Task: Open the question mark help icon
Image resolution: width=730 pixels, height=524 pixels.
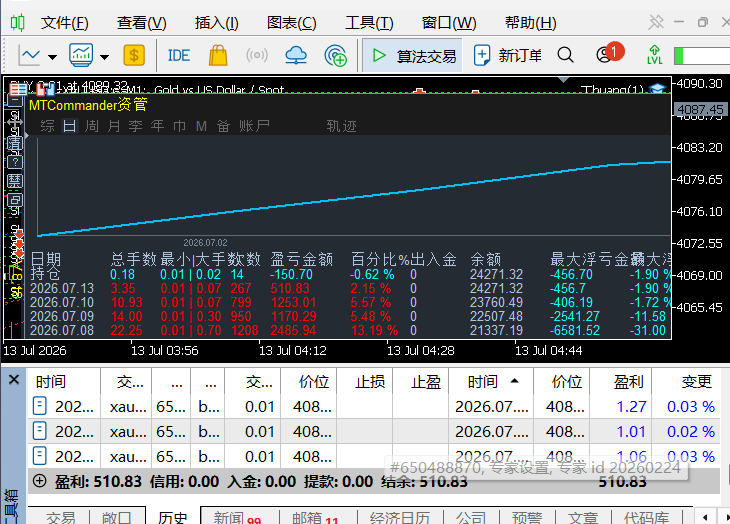Action: [15, 162]
